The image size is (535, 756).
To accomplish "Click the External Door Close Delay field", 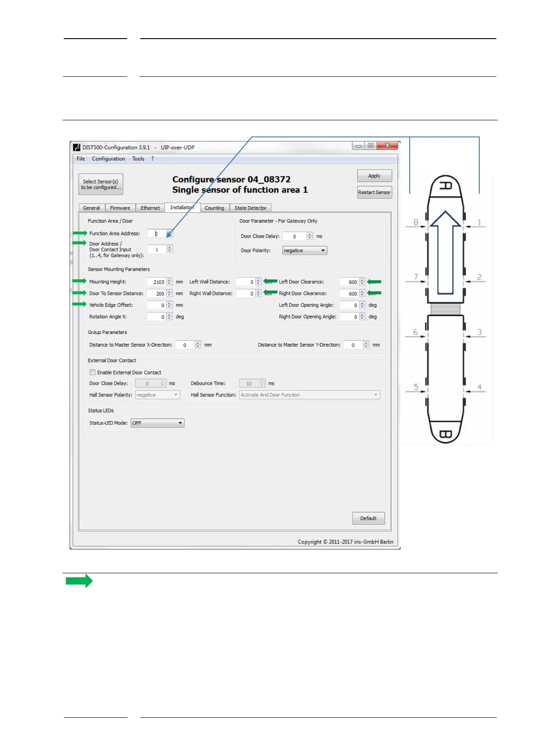I will [147, 383].
